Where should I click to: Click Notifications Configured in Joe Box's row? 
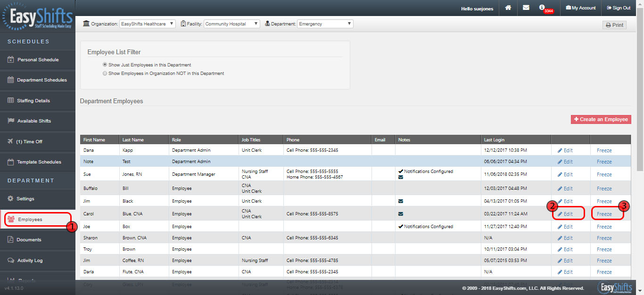pos(426,227)
